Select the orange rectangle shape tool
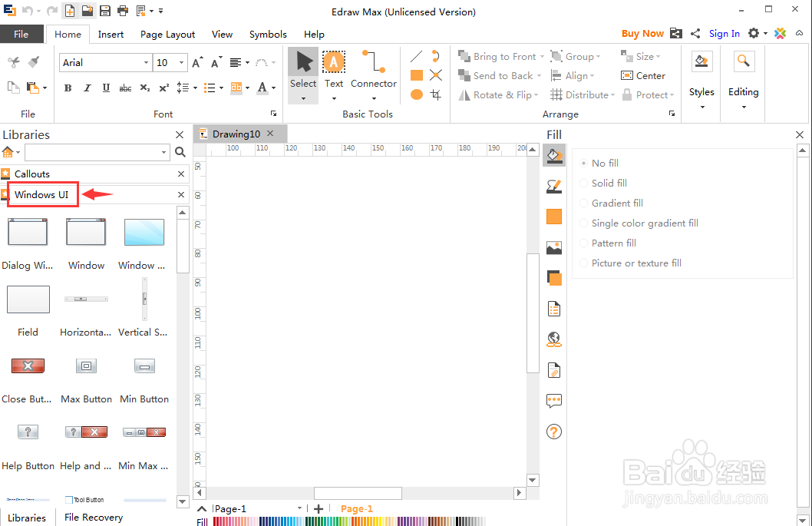 coord(416,76)
